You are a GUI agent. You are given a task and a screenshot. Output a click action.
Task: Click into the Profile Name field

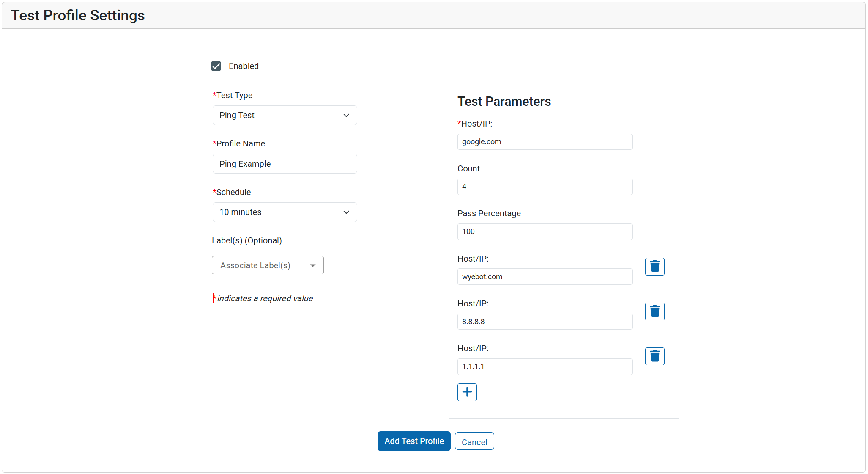pos(284,164)
